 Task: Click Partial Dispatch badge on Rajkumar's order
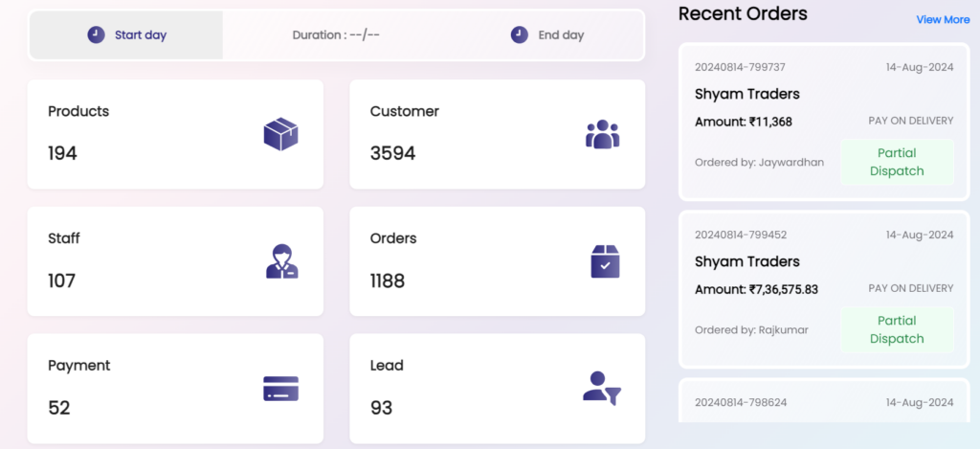(897, 329)
